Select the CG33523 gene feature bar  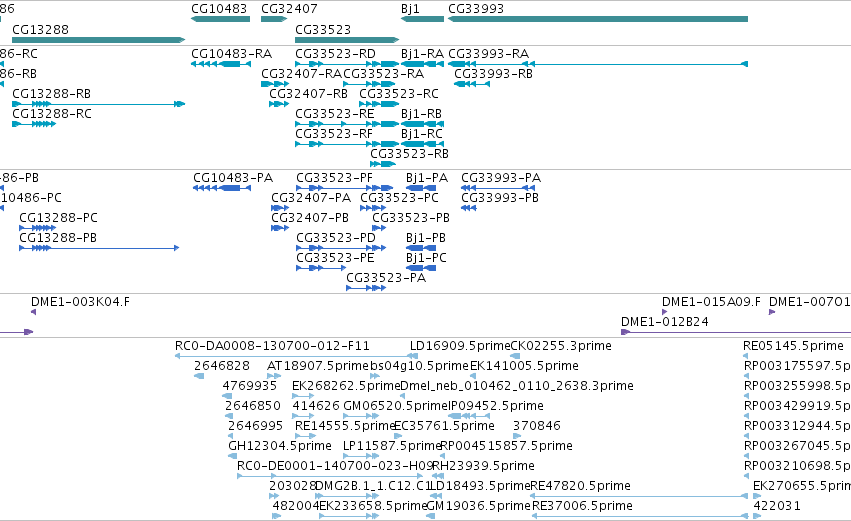[347, 40]
